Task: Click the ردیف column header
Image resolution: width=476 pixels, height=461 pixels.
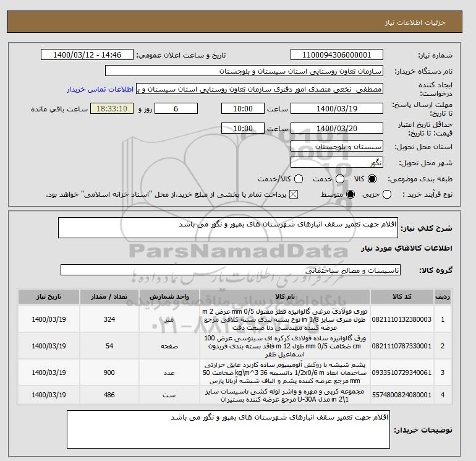Action: (443, 296)
